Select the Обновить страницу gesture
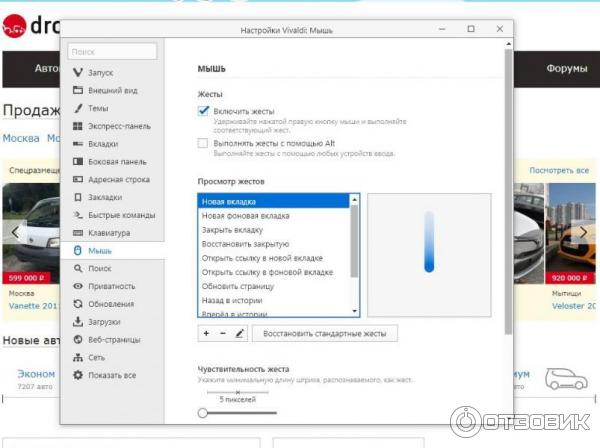The height and width of the screenshot is (448, 600). pos(273,287)
